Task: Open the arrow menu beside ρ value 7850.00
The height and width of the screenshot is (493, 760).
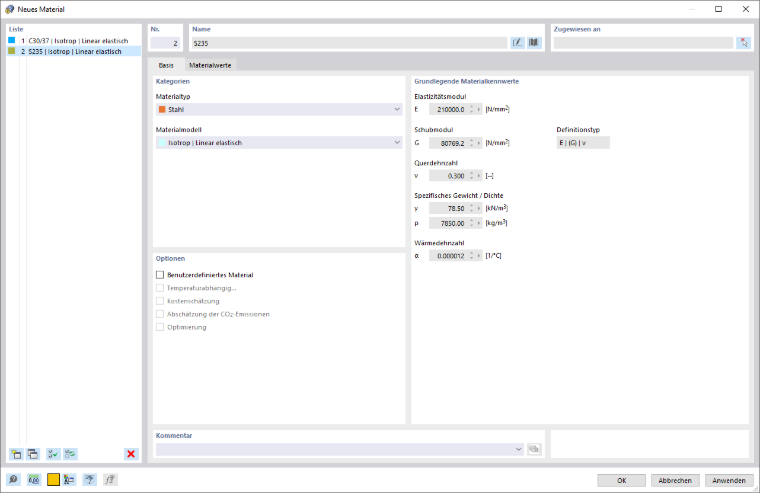Action: click(479, 223)
